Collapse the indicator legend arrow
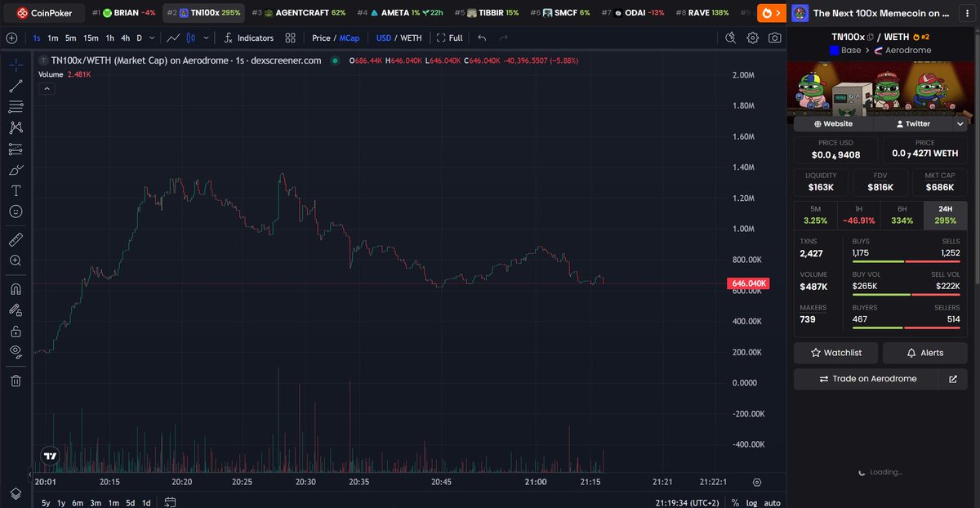980x508 pixels. tap(47, 88)
